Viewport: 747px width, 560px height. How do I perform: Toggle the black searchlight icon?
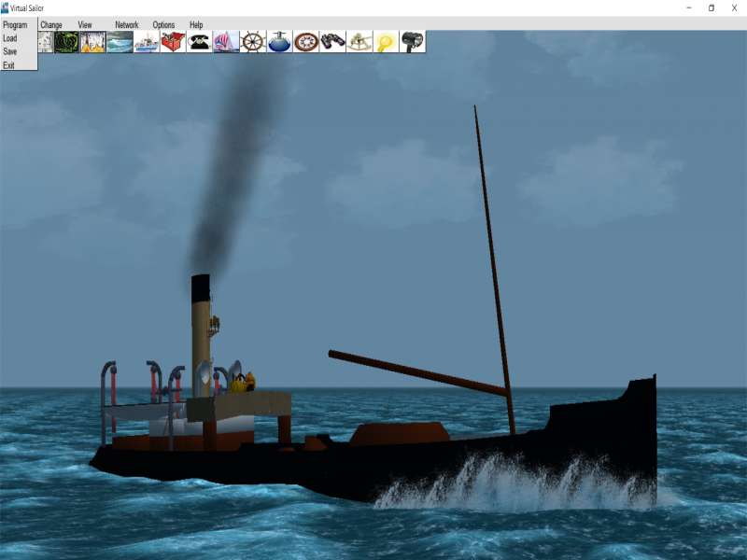[413, 42]
